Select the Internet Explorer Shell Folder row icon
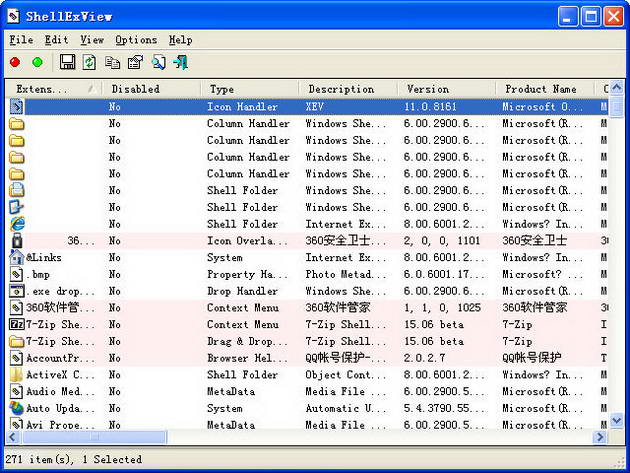630x473 pixels. click(x=17, y=224)
